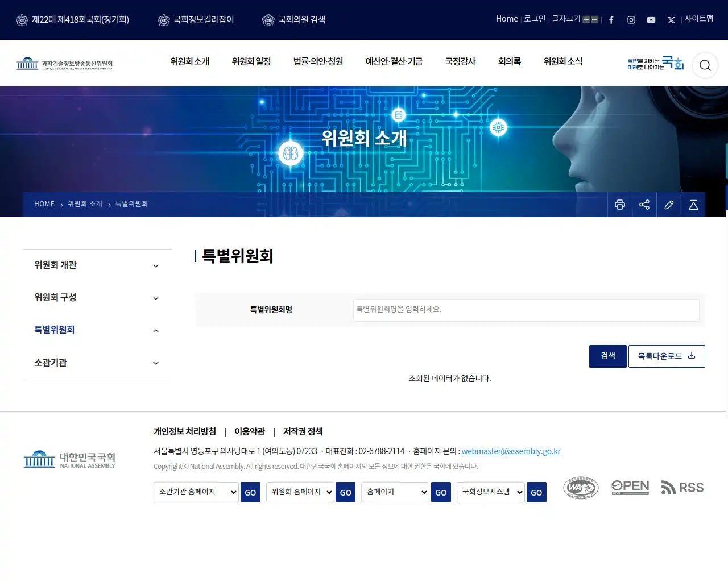Open the 사이트맵 link
The image size is (728, 582).
[x=699, y=19]
